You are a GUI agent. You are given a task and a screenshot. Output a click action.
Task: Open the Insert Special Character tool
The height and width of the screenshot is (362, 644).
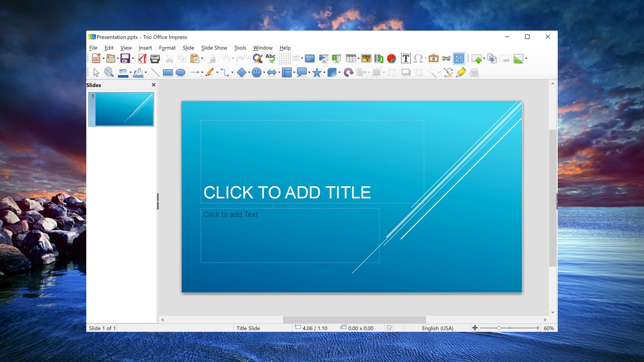[x=418, y=58]
